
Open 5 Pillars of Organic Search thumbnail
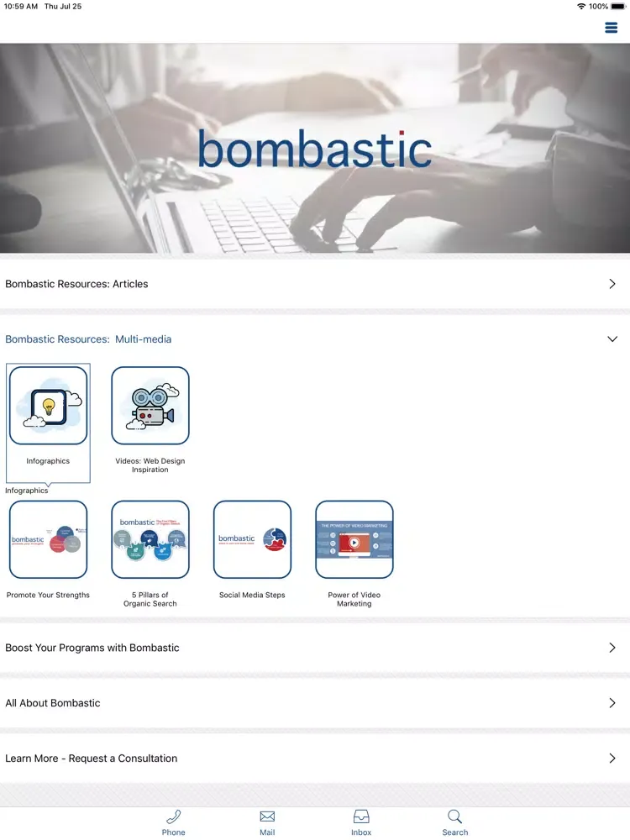coord(150,539)
